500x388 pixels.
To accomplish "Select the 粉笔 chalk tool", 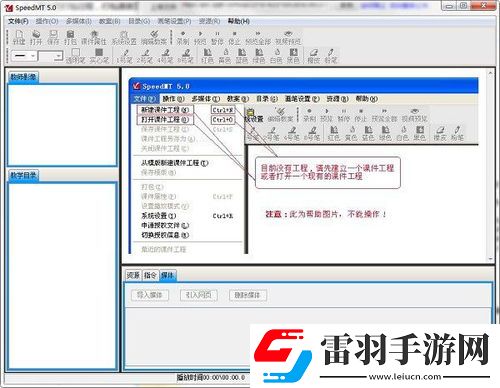I will pyautogui.click(x=331, y=56).
